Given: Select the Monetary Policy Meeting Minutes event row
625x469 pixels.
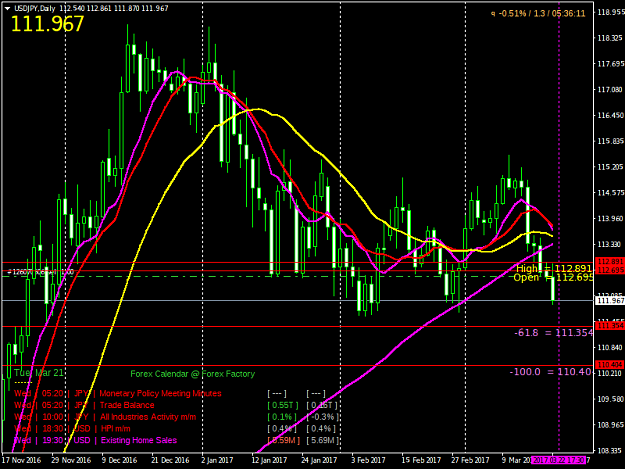Looking at the screenshot, I should (x=118, y=394).
